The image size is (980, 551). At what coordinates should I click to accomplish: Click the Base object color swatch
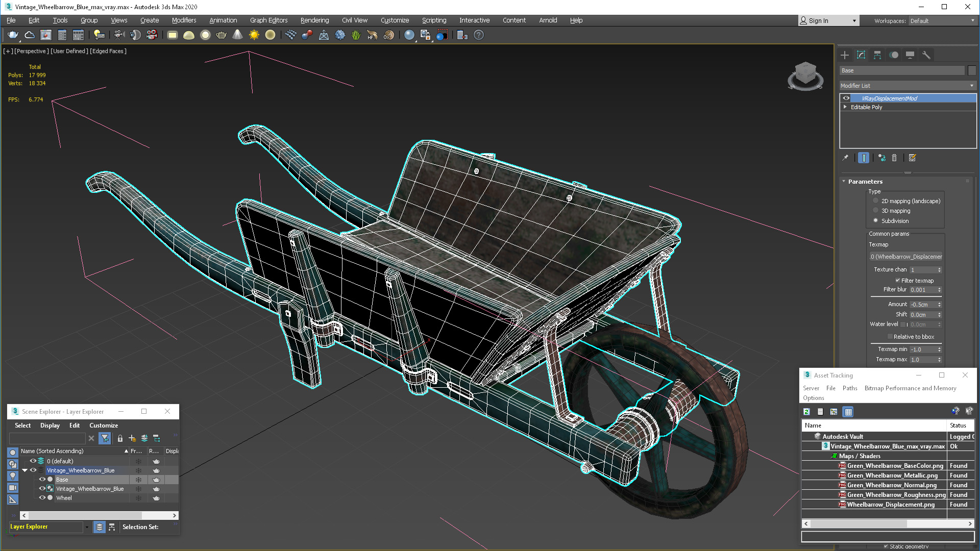pyautogui.click(x=972, y=70)
